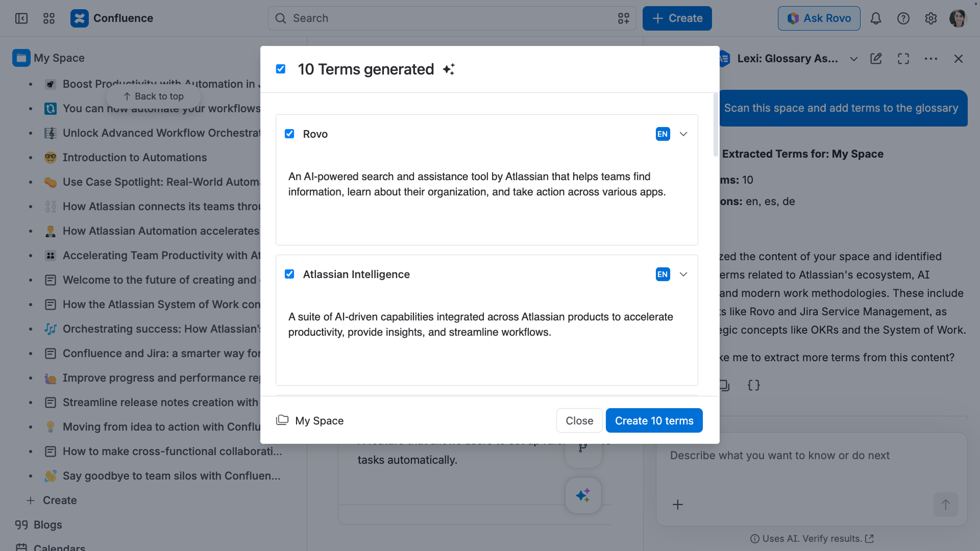Open Confluence and Jira smarter way page
This screenshot has height=551, width=980.
161,354
